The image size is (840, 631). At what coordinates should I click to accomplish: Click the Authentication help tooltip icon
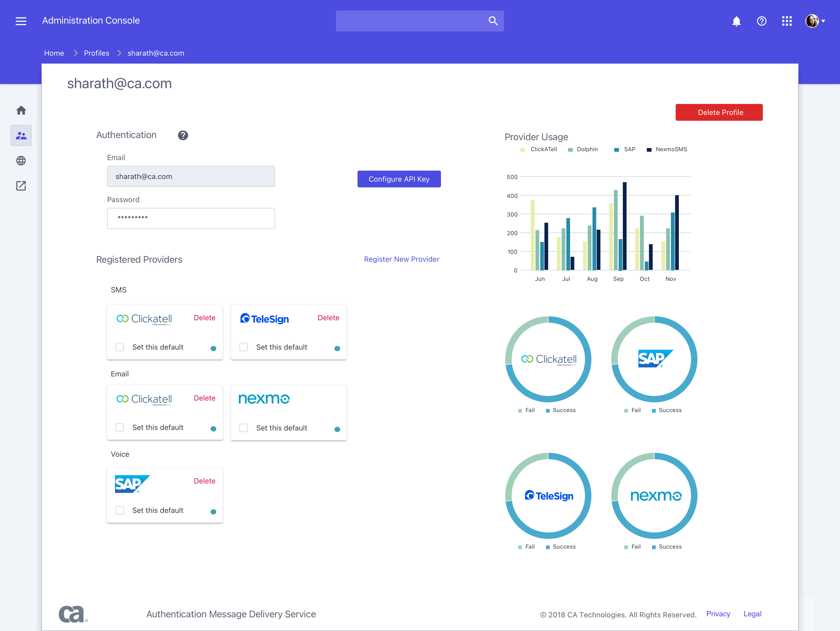coord(183,135)
